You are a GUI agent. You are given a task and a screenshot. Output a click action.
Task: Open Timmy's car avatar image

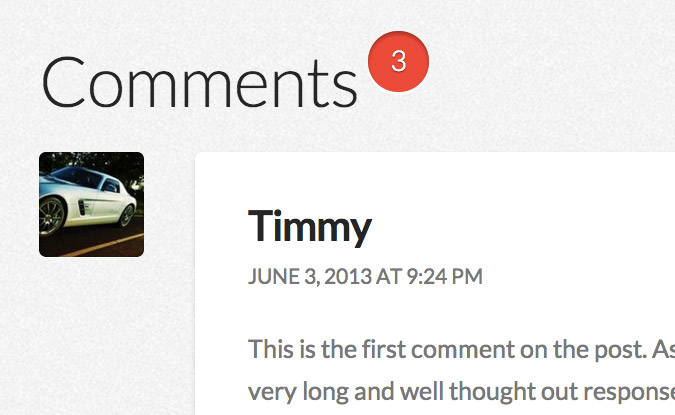[x=91, y=204]
